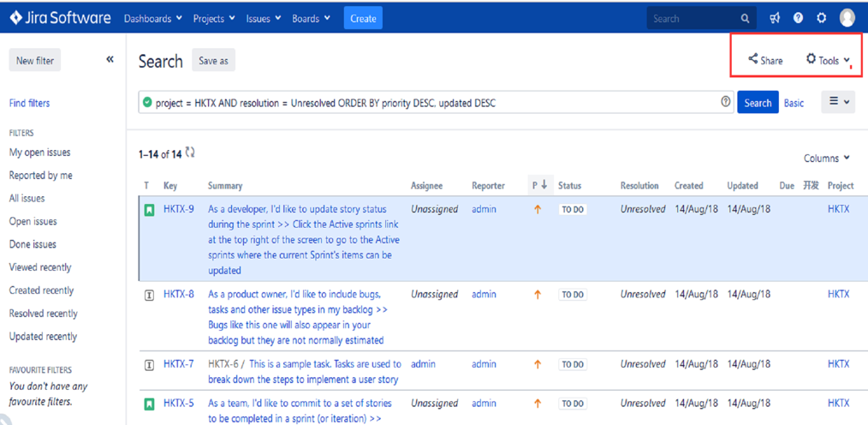Open the administration gear icon
868x425 pixels.
click(x=821, y=18)
